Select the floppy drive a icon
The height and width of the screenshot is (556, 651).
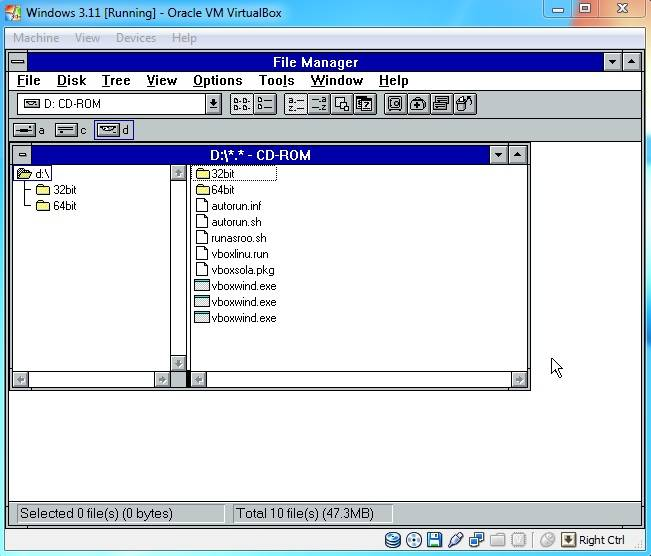(25, 130)
